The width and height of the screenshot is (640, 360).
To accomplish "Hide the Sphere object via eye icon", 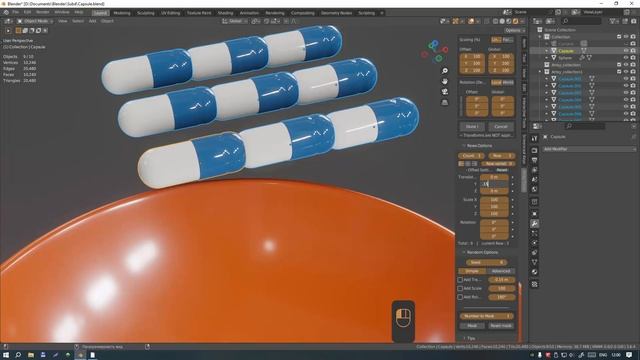I will (626, 58).
